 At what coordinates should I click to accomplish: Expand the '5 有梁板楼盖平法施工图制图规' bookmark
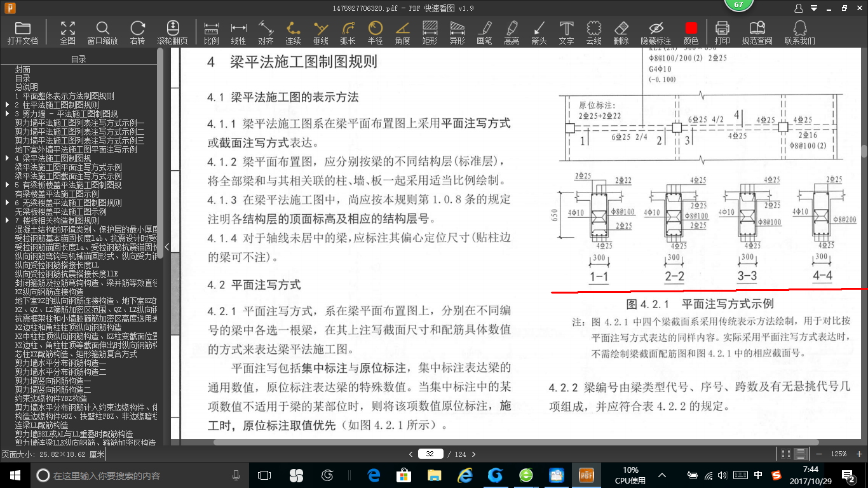pos(7,185)
